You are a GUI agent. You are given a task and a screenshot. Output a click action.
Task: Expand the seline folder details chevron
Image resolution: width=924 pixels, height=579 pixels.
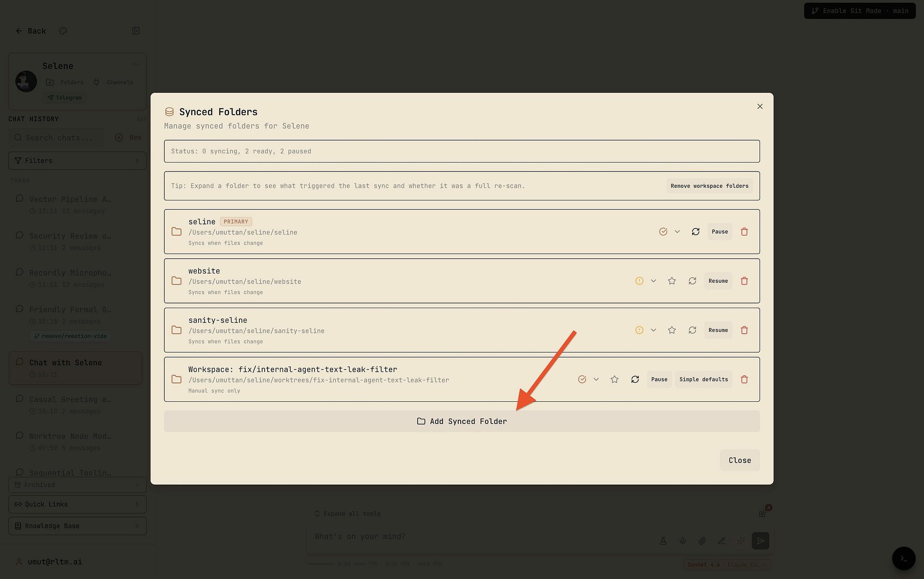click(677, 232)
